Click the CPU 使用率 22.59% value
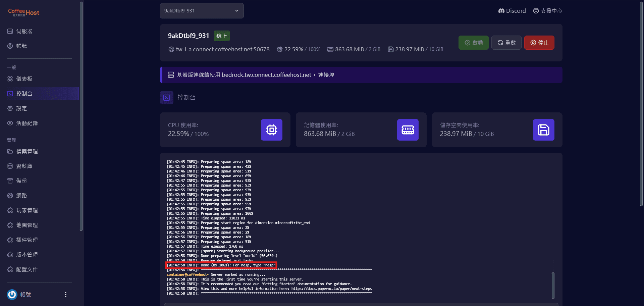Viewport: 644px width, 306px height. (178, 134)
